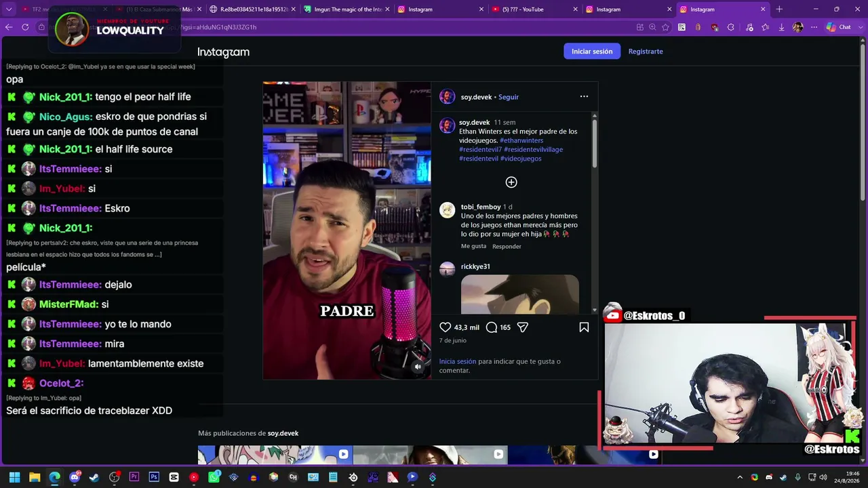Viewport: 868px width, 488px height.
Task: Show hidden system tray icons
Action: 741,477
